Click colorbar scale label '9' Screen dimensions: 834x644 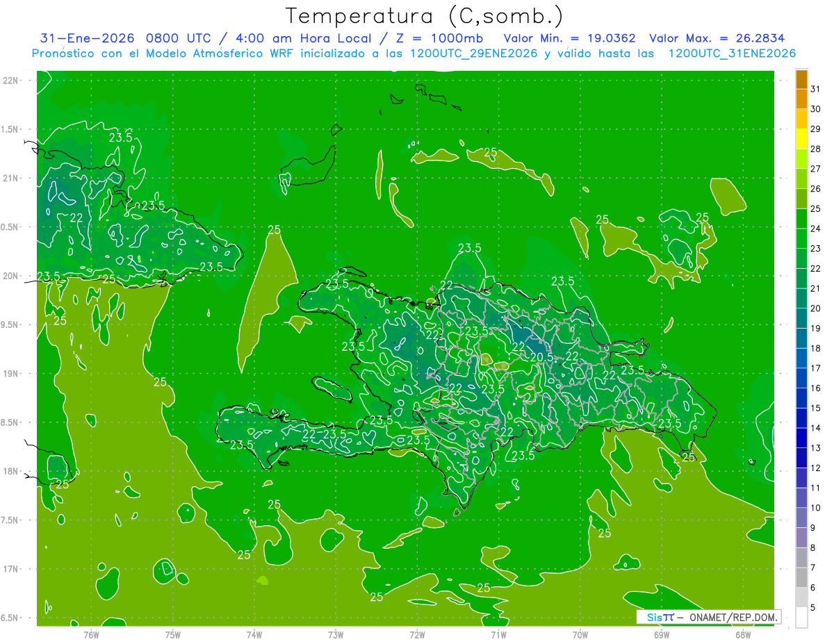(813, 528)
